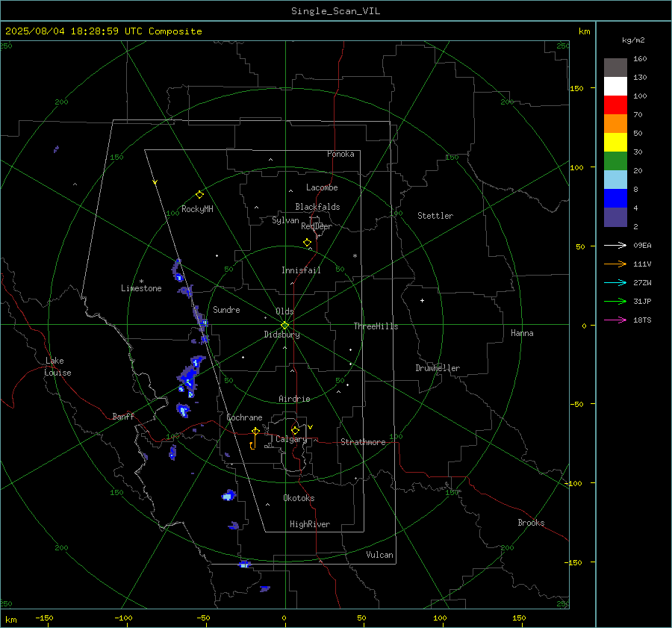Select the orange 70 legend swatch
Image resolution: width=672 pixels, height=628 pixels.
615,123
